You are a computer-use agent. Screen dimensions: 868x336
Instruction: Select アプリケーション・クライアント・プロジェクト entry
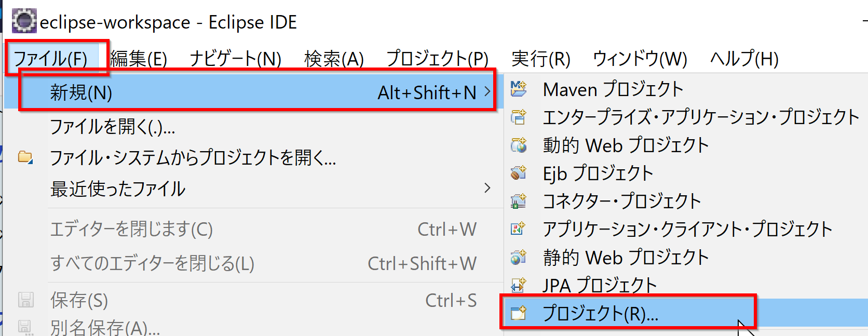coord(686,229)
